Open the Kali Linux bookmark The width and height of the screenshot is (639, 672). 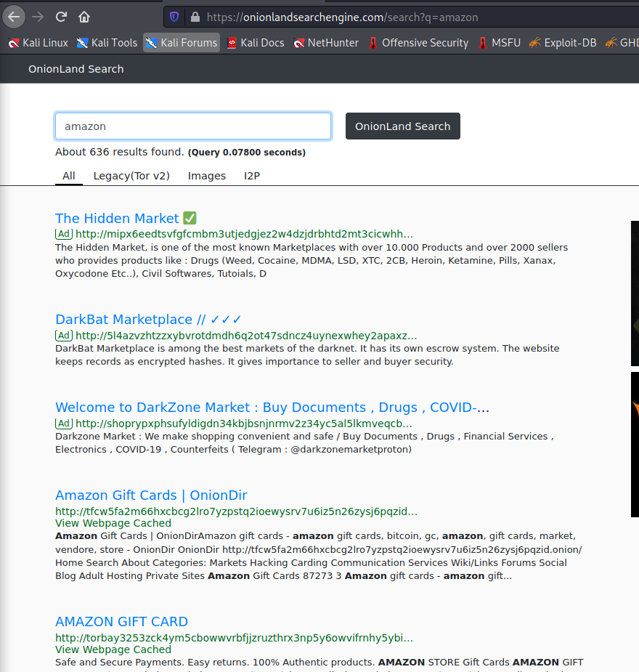38,43
